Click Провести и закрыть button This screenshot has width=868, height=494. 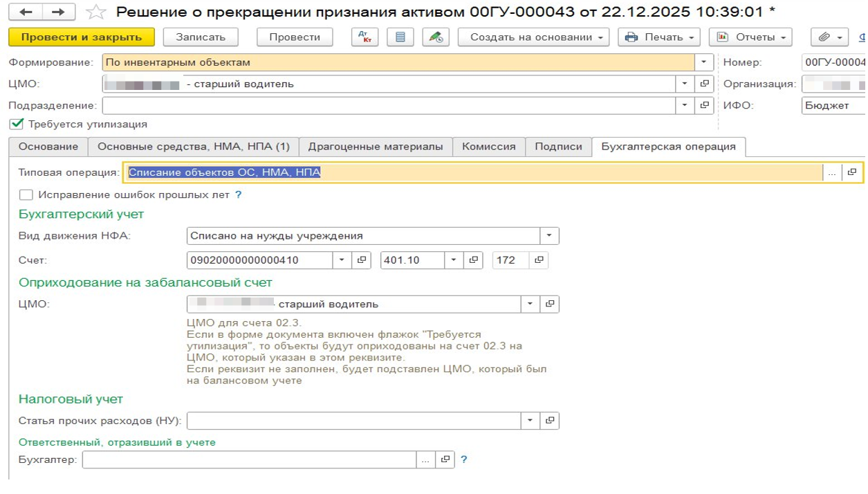81,37
